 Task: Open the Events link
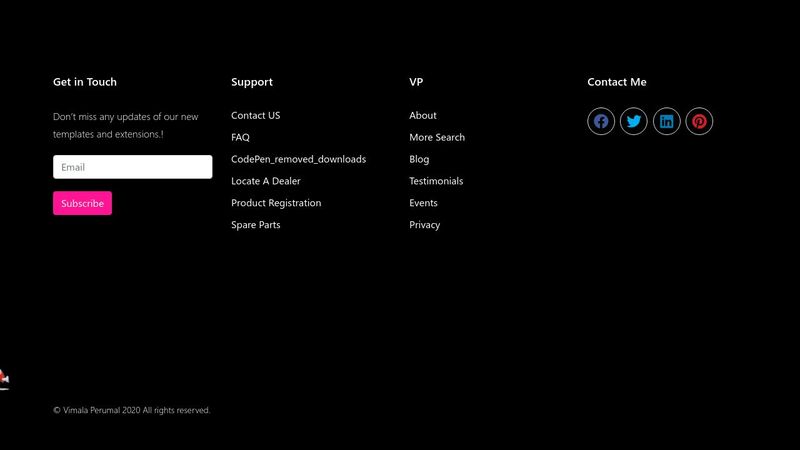pyautogui.click(x=423, y=203)
